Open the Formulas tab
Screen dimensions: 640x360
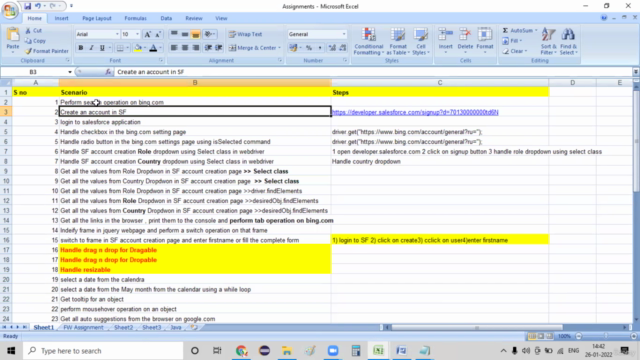tap(136, 18)
